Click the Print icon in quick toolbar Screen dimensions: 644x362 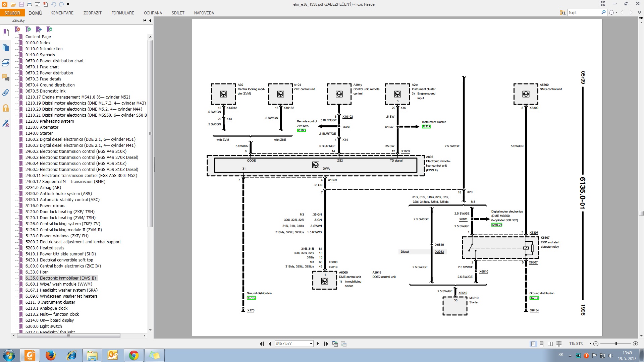click(29, 4)
